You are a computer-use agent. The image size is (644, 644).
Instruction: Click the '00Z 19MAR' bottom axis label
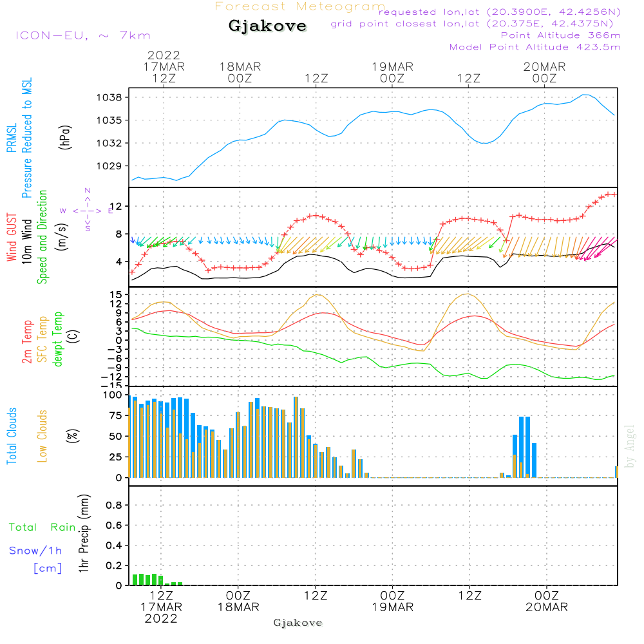point(393,601)
